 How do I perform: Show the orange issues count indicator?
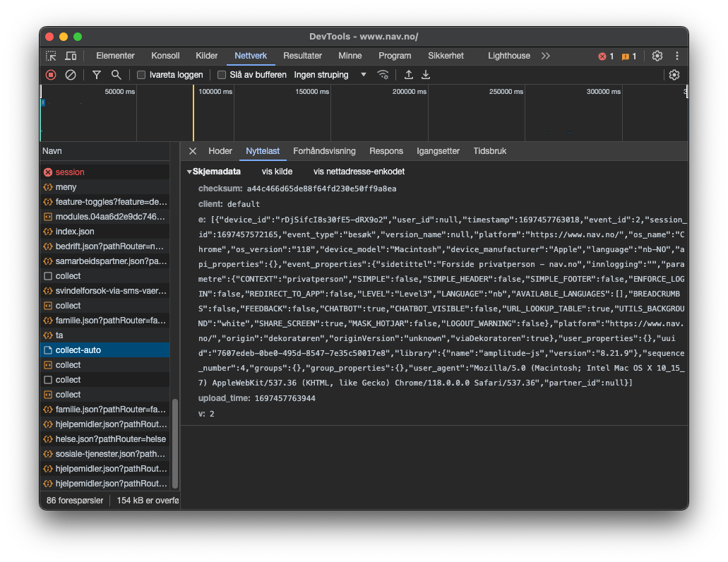click(x=629, y=56)
